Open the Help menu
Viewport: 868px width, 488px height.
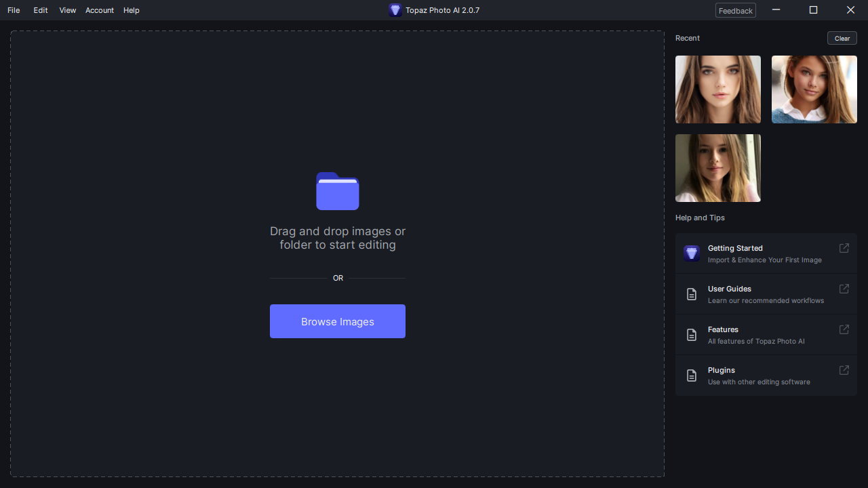click(x=131, y=10)
